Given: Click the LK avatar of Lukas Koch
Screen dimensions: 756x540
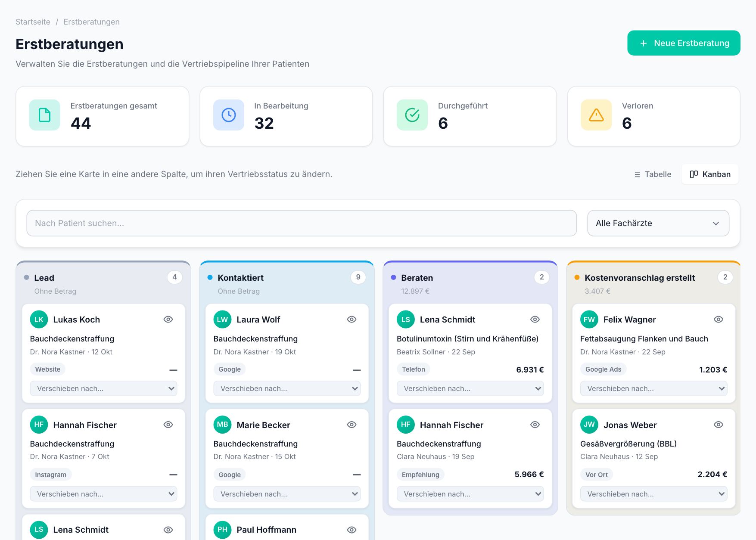Looking at the screenshot, I should [x=39, y=320].
